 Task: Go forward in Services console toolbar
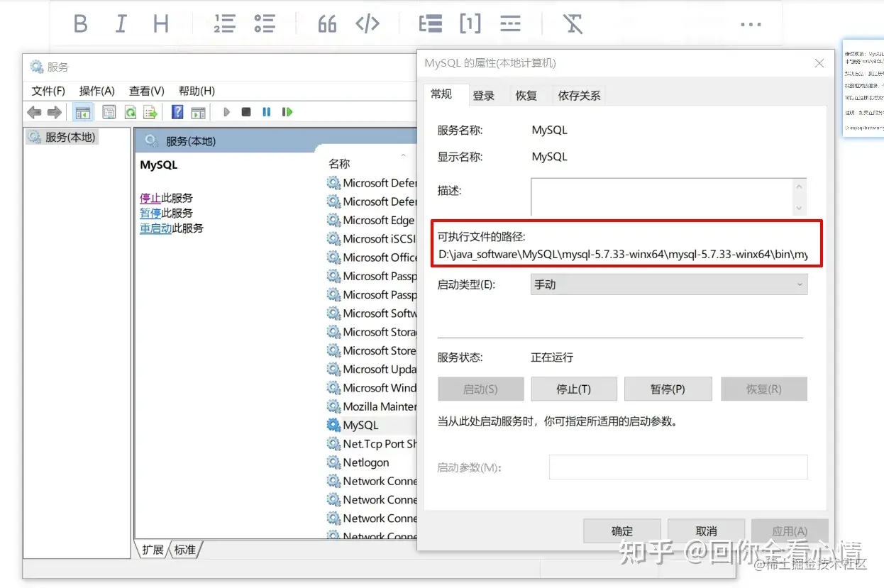point(54,112)
